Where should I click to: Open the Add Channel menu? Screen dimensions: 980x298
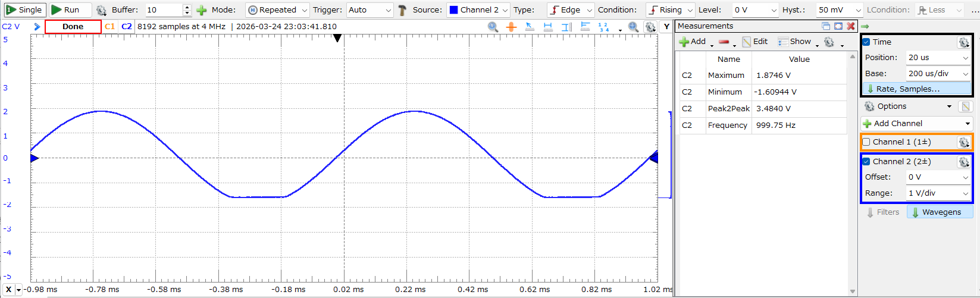916,124
